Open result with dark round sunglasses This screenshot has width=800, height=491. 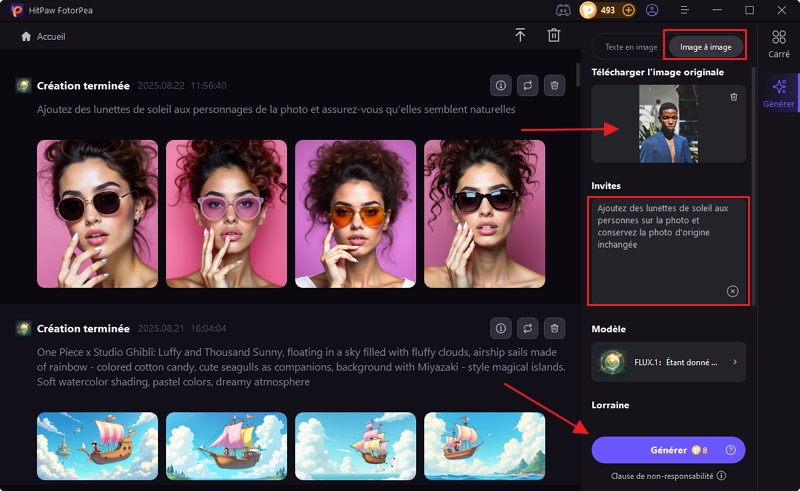point(97,214)
